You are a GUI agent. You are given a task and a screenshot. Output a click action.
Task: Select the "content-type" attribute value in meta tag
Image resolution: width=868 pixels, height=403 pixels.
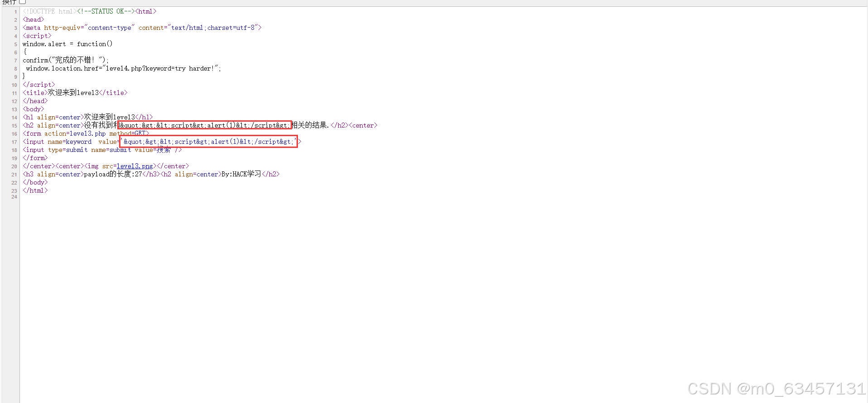[x=110, y=28]
